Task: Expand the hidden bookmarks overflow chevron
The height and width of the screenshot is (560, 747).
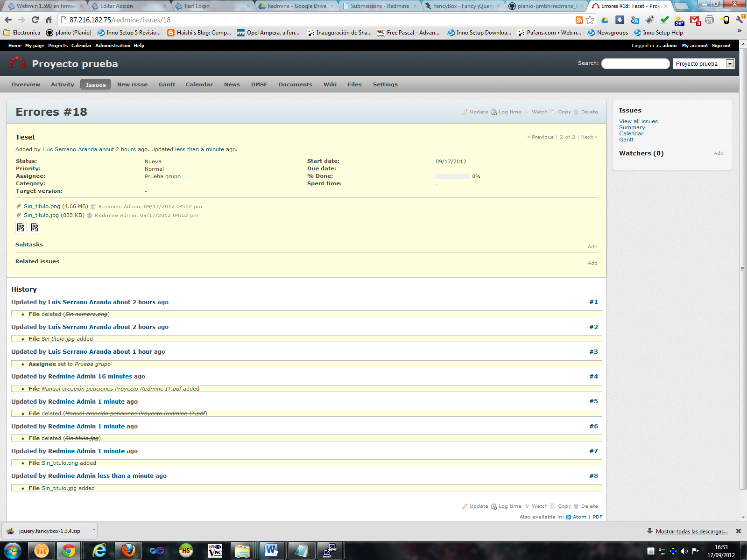Action: click(739, 32)
